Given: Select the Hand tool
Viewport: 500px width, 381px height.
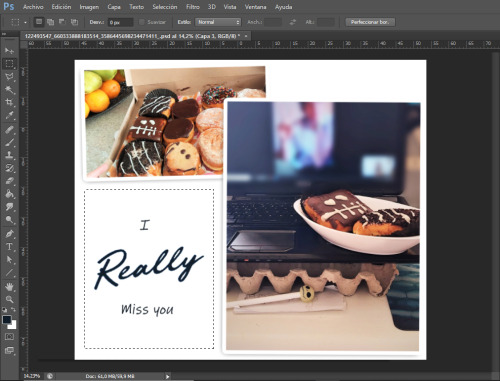Looking at the screenshot, I should point(9,286).
